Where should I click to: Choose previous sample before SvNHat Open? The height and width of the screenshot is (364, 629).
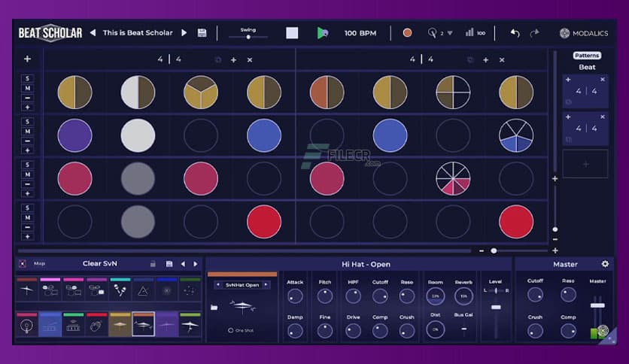(218, 285)
